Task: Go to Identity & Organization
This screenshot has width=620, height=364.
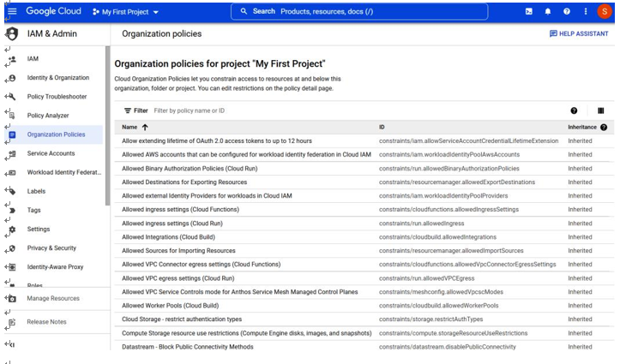Action: (x=58, y=77)
